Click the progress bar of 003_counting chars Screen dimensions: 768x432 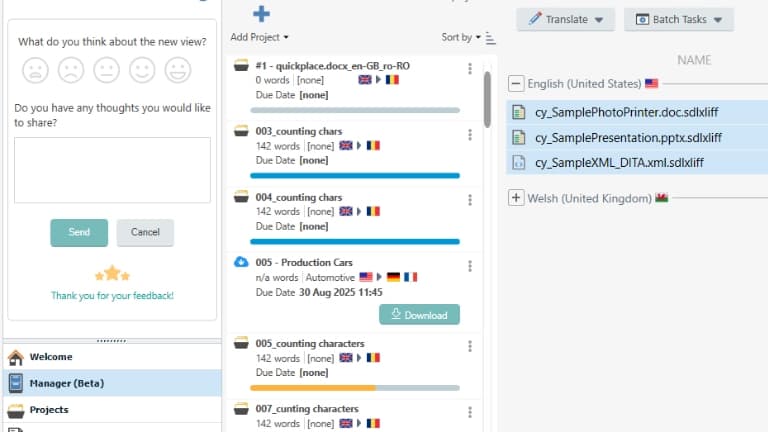355,175
